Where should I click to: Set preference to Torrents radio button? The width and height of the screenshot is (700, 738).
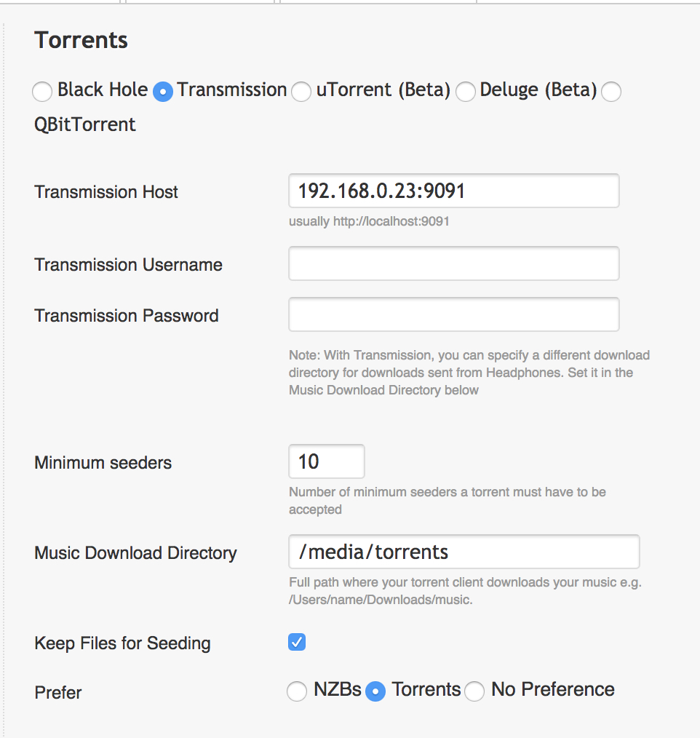[375, 691]
